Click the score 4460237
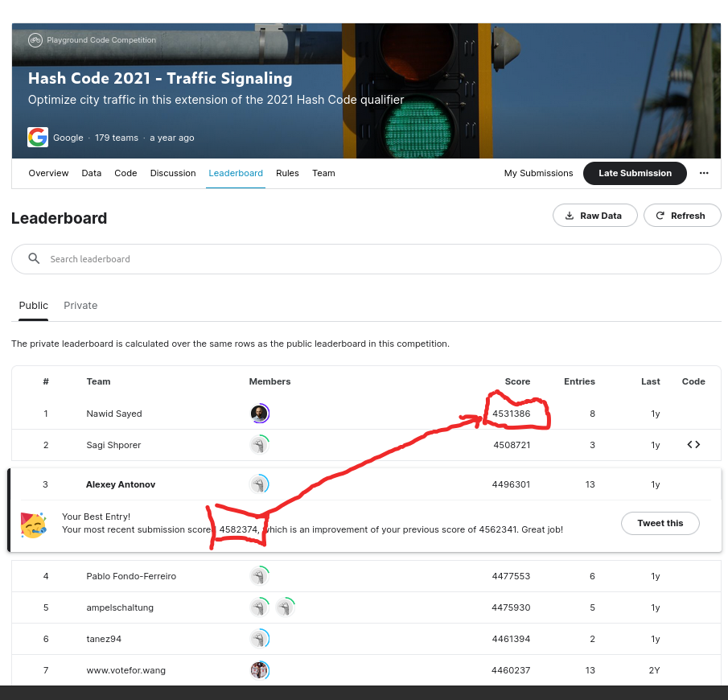 (511, 670)
